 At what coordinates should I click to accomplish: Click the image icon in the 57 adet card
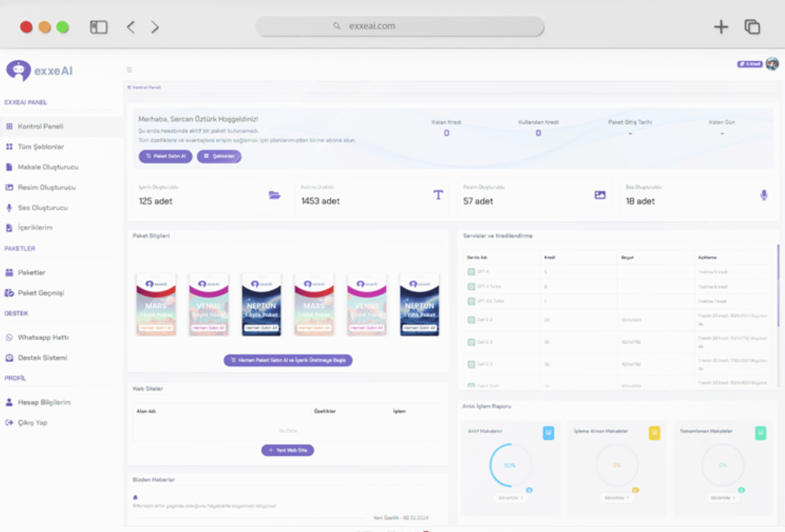coord(600,195)
